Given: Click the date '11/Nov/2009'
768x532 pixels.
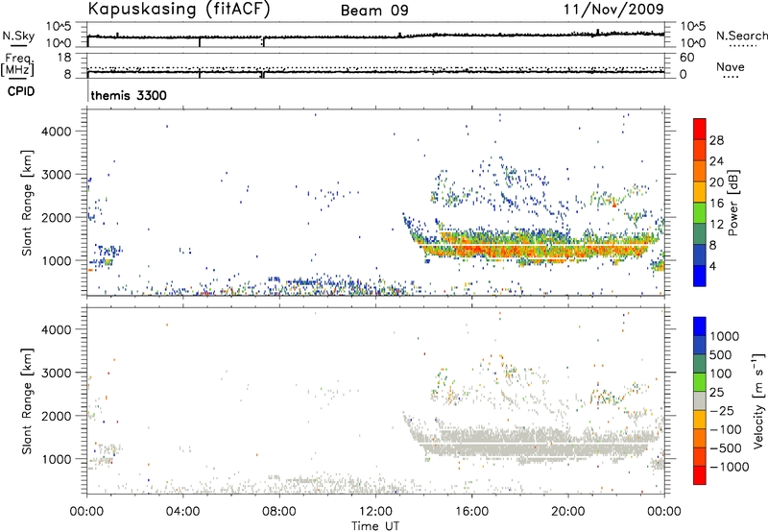Looking at the screenshot, I should [613, 9].
